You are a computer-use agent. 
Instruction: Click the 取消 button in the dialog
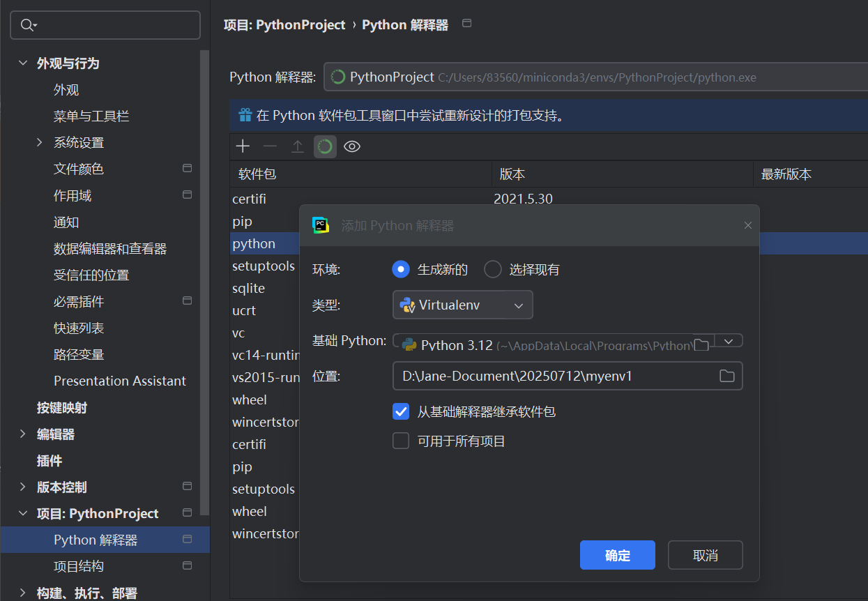(705, 555)
